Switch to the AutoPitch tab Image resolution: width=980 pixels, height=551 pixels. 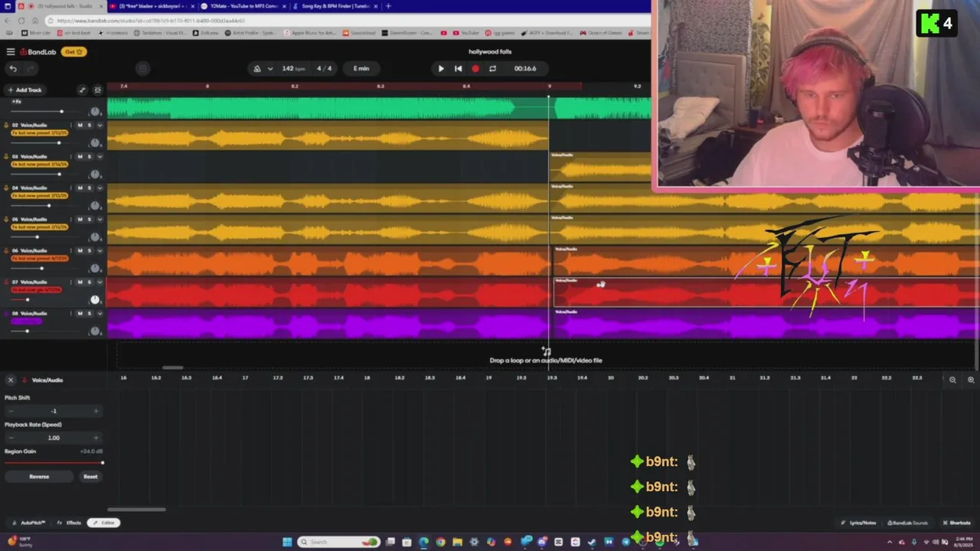point(29,523)
